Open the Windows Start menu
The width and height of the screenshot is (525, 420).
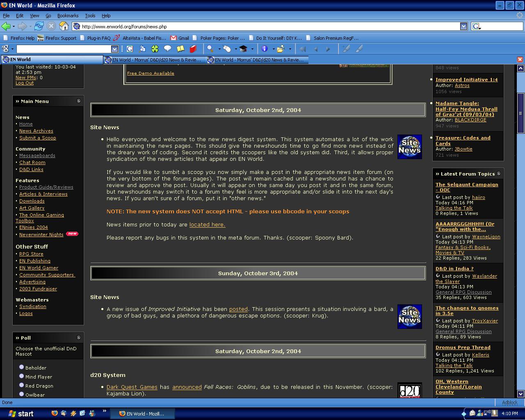coord(21,413)
